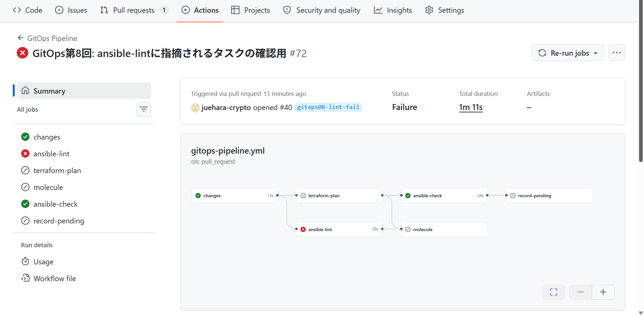Open the failed ansible-lint job in sidebar
This screenshot has width=644, height=316.
(84, 154)
